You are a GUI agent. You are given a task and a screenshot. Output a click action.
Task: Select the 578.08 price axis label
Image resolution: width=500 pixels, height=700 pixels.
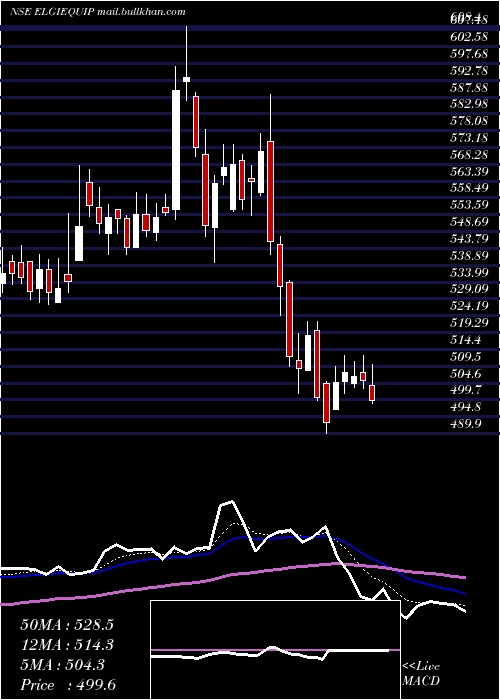point(469,121)
